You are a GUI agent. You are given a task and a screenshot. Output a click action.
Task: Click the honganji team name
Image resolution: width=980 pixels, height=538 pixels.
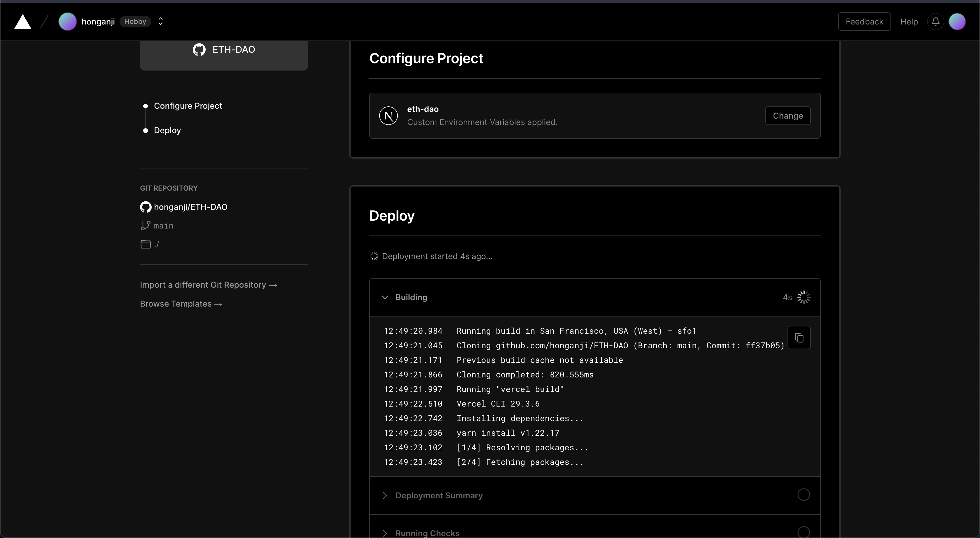(98, 22)
